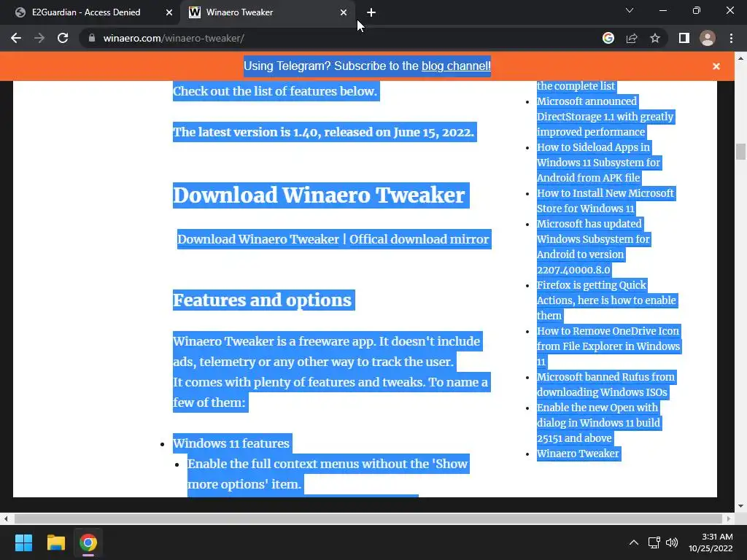Click Winaero Tweaker sidebar link
Screen dimensions: 747x560
pos(578,454)
